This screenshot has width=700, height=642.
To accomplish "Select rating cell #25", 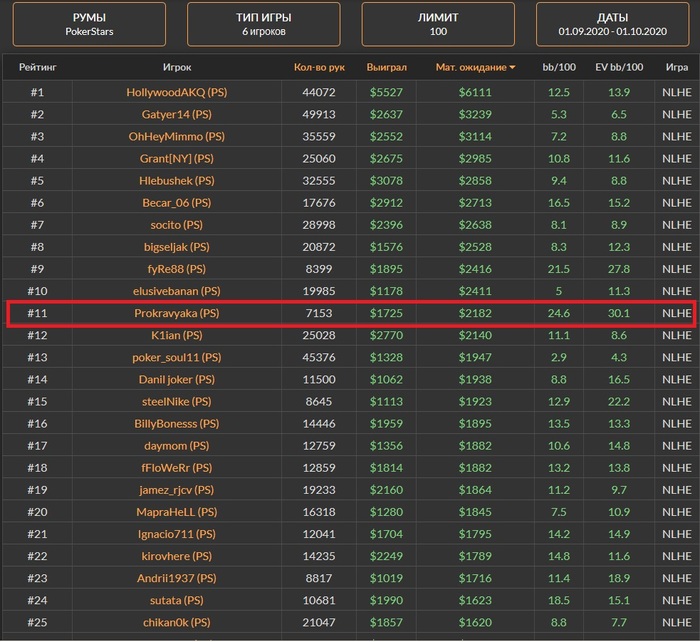I will pyautogui.click(x=38, y=623).
